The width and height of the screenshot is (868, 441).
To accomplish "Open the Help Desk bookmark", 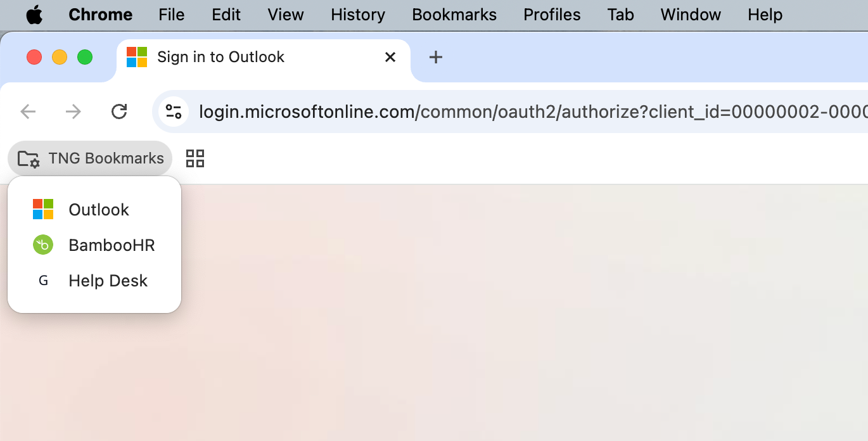I will coord(108,281).
